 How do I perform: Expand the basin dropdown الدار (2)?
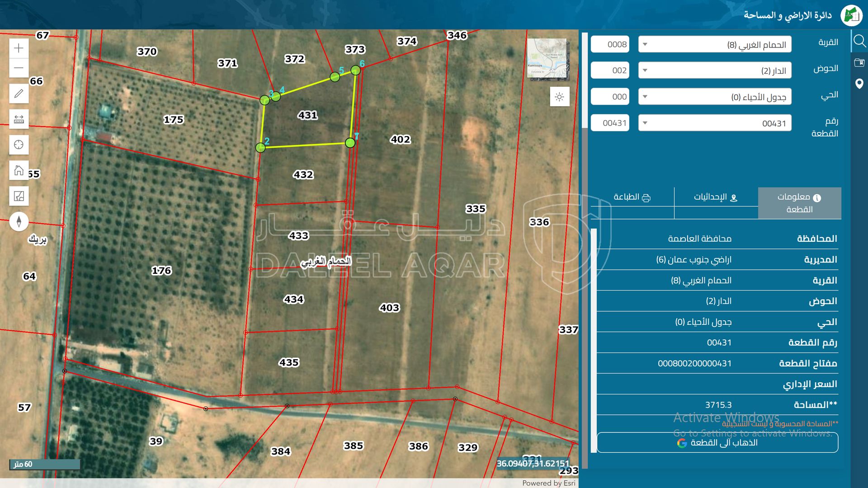[x=714, y=70]
